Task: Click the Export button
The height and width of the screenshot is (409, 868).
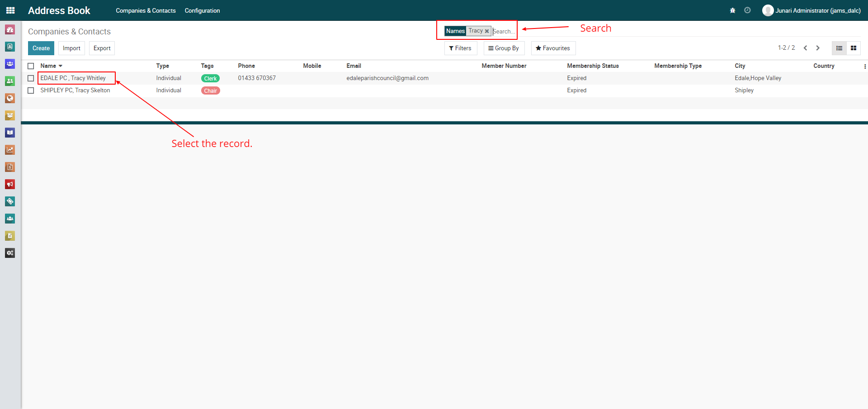Action: tap(102, 48)
